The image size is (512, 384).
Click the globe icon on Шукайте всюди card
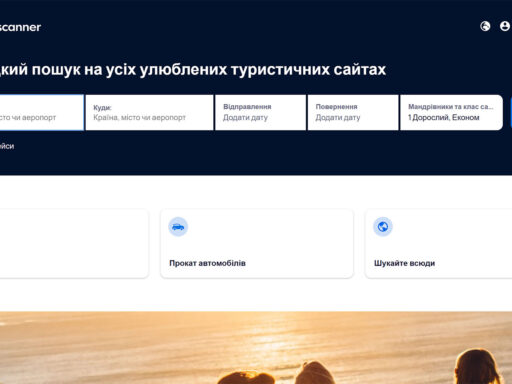pyautogui.click(x=383, y=227)
